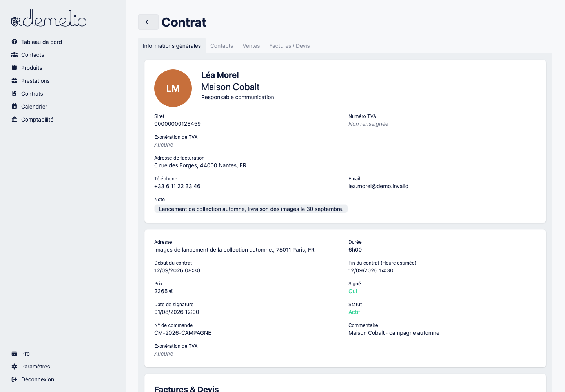Click the price 2365 €
The height and width of the screenshot is (392, 565).
(x=163, y=291)
